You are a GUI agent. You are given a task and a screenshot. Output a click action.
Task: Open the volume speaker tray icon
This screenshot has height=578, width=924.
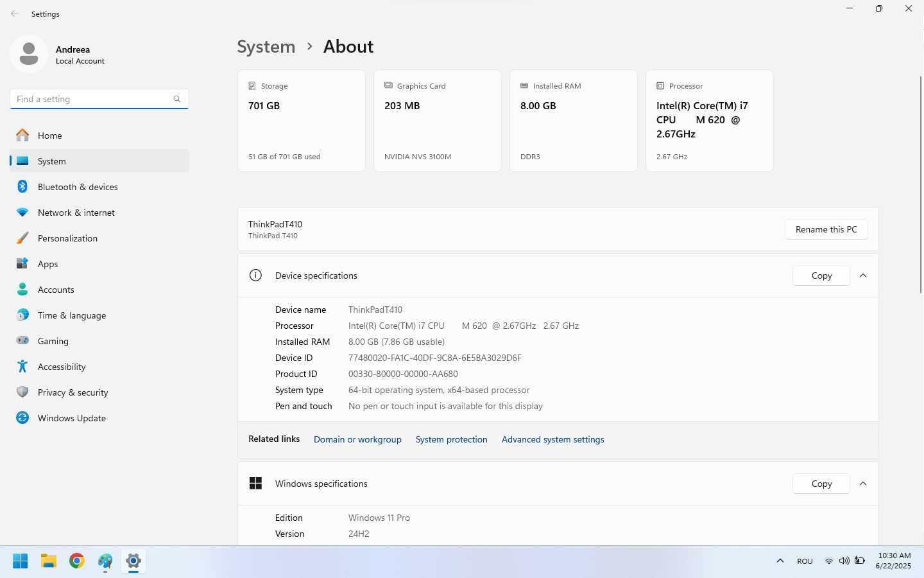click(844, 561)
